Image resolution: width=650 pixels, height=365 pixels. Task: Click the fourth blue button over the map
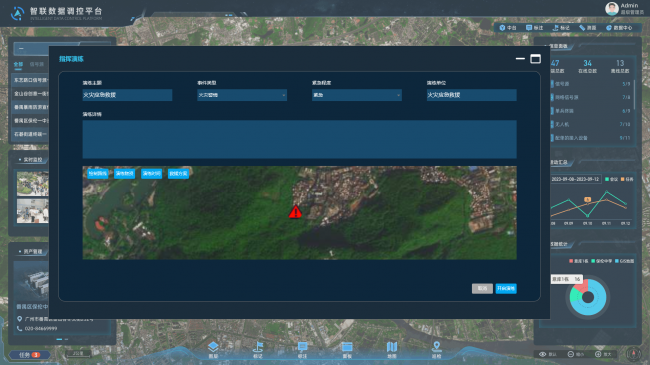[x=178, y=173]
